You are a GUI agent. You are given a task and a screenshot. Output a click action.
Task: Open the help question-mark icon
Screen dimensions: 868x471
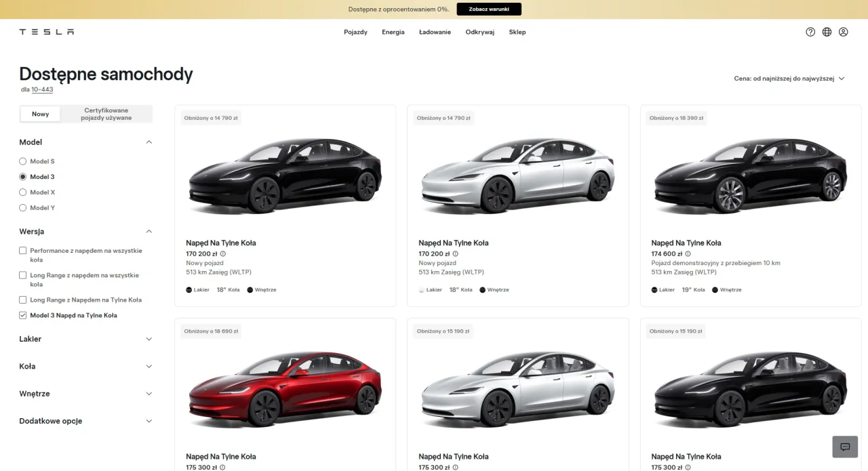[x=810, y=32]
